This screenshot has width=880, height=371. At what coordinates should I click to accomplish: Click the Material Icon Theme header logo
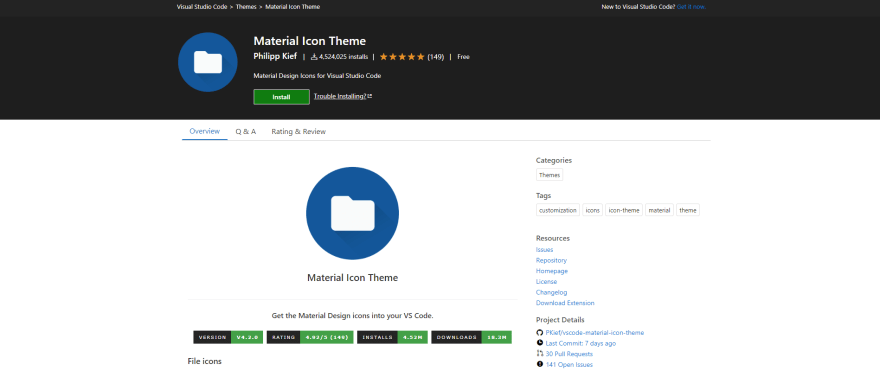coord(207,62)
